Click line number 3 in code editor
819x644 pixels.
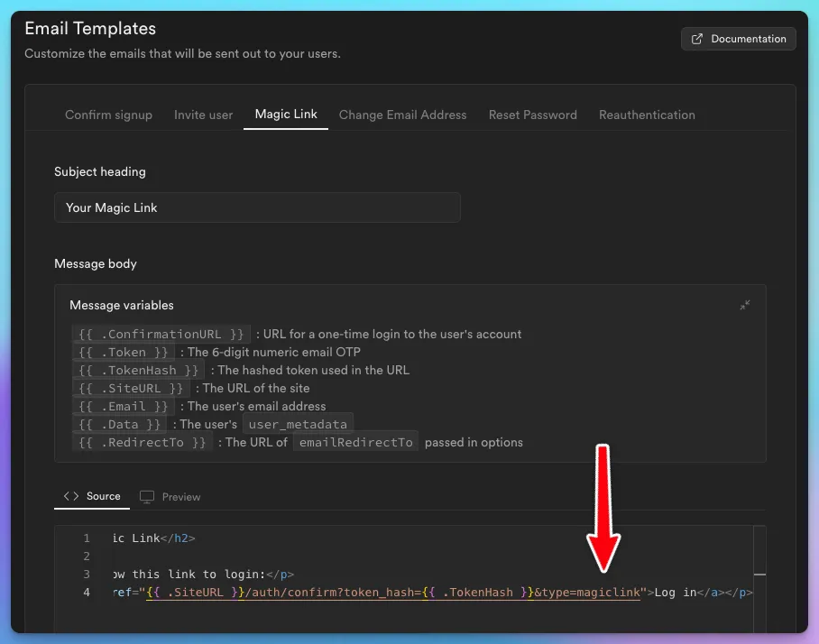click(87, 574)
